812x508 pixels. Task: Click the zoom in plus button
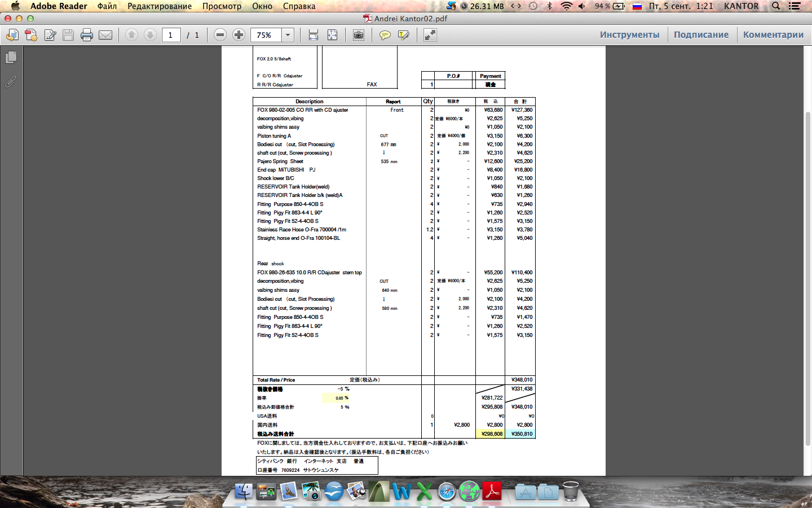[239, 35]
